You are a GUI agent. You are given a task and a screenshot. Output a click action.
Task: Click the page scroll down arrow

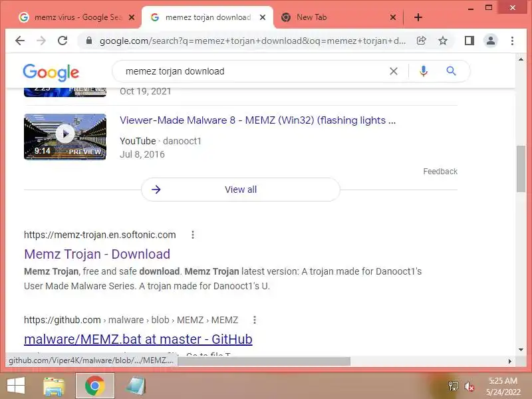point(521,350)
